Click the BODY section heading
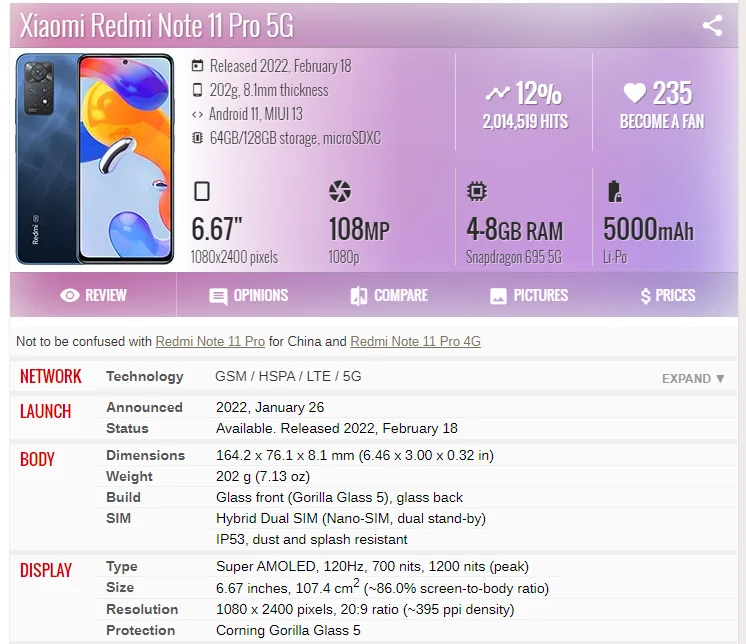Image resolution: width=746 pixels, height=644 pixels. [37, 459]
